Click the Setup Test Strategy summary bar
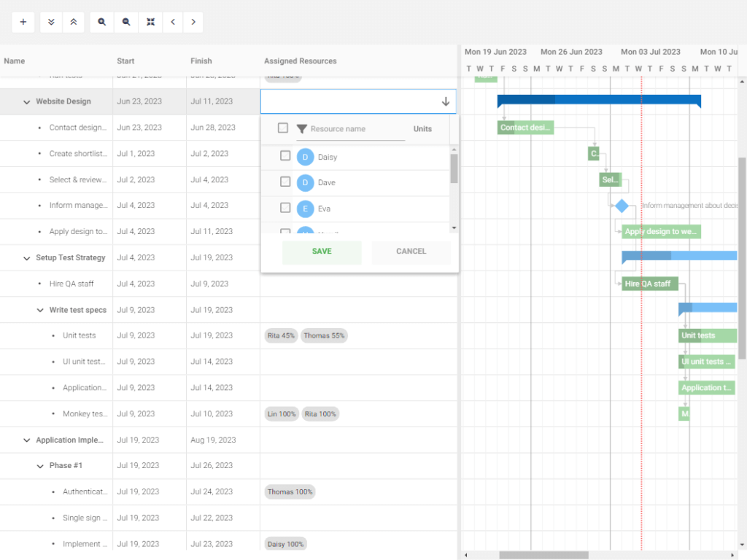The width and height of the screenshot is (747, 560). [679, 256]
